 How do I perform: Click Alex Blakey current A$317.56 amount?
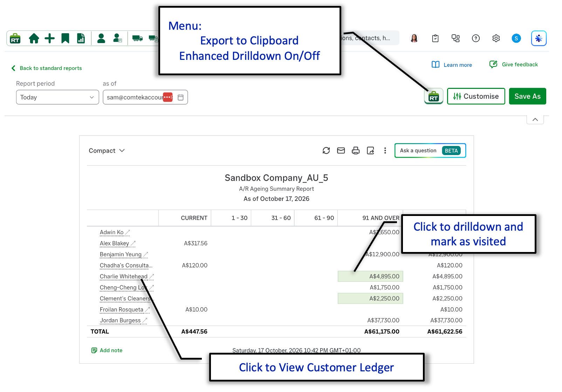tap(196, 243)
